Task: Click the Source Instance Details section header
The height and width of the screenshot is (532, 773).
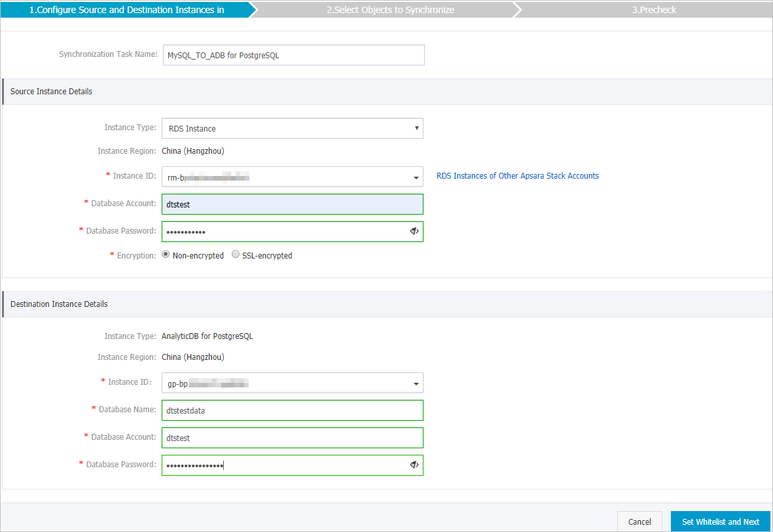Action: coord(50,91)
